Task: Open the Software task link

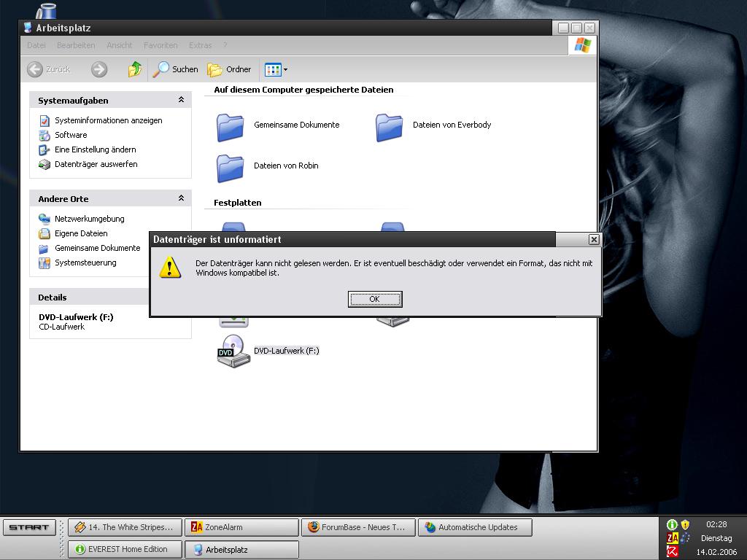Action: click(x=71, y=135)
